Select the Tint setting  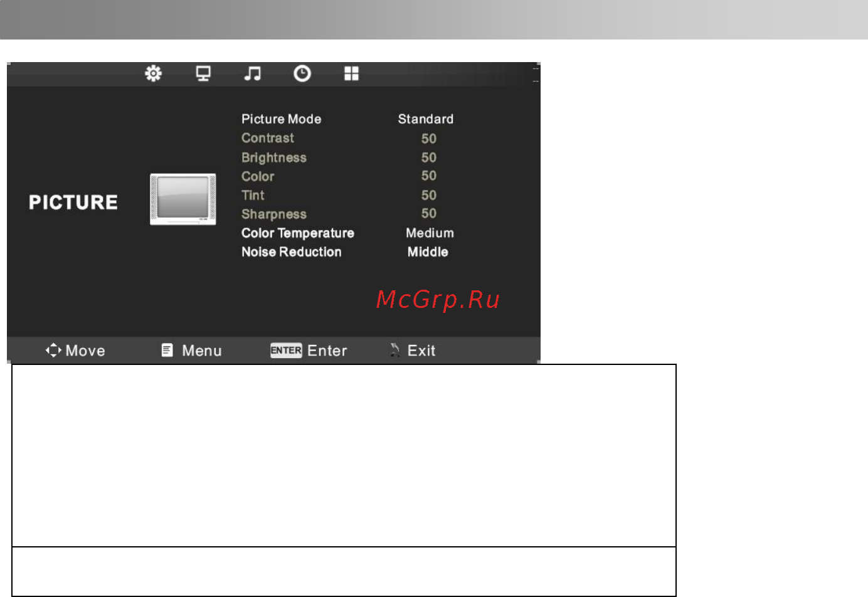tap(253, 195)
